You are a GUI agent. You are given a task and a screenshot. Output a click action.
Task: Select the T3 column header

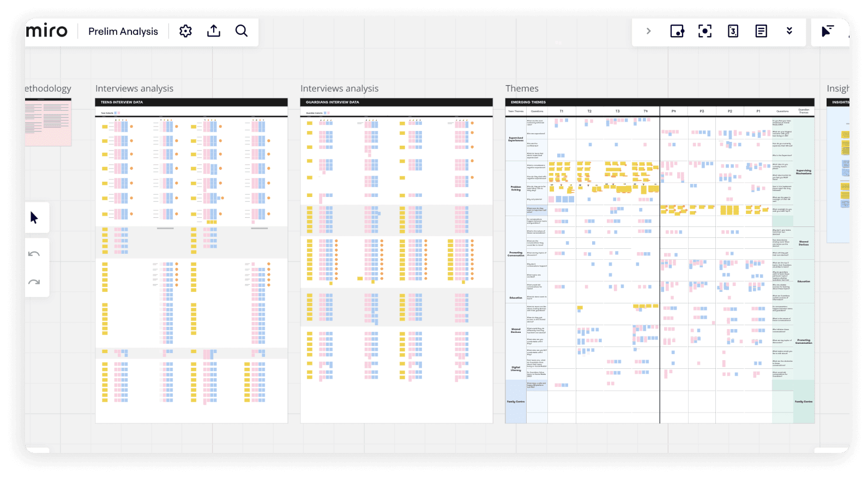(x=618, y=111)
